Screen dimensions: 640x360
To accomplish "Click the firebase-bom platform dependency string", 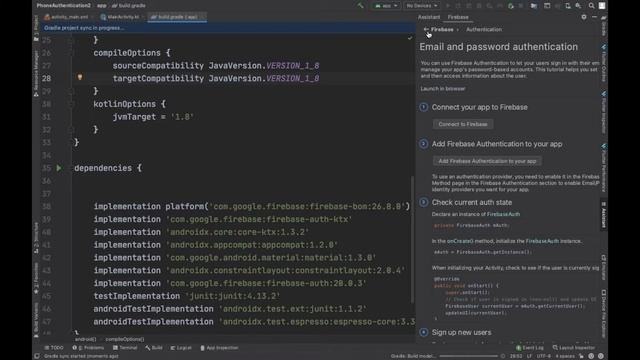I will click(x=307, y=207).
